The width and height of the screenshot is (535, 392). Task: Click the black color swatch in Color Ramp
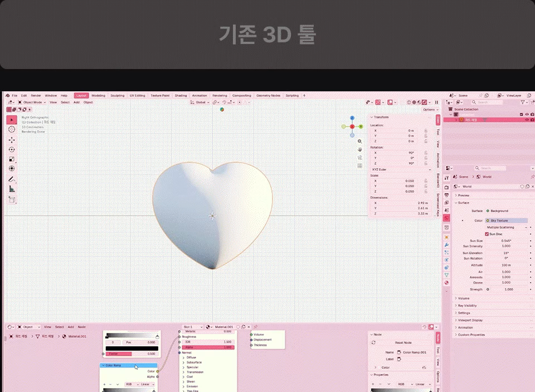click(x=132, y=349)
